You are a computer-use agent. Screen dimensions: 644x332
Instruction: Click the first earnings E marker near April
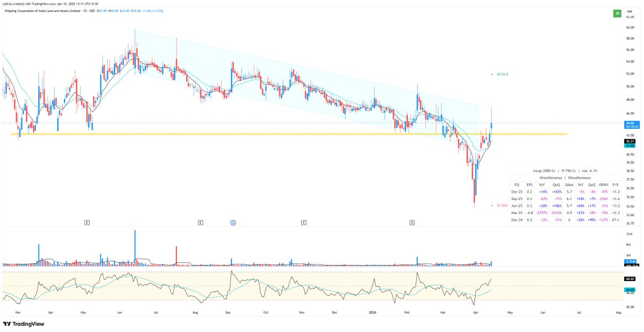[x=87, y=222]
